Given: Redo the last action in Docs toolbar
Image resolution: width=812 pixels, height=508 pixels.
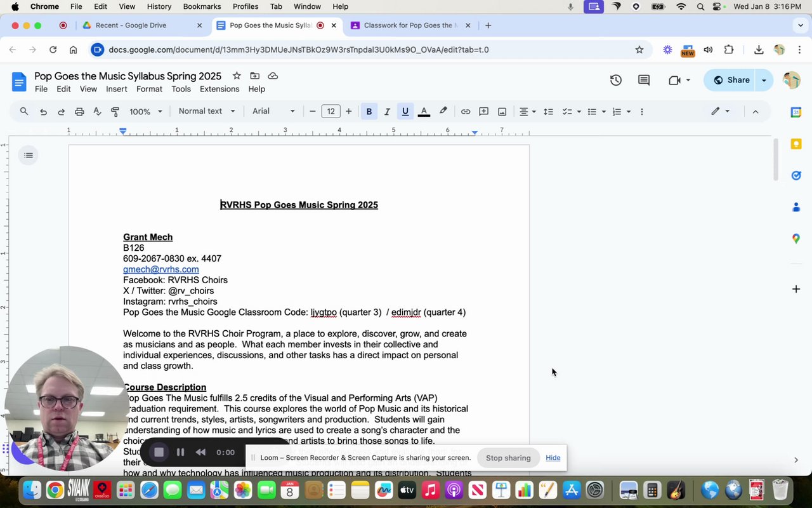Looking at the screenshot, I should [x=62, y=112].
